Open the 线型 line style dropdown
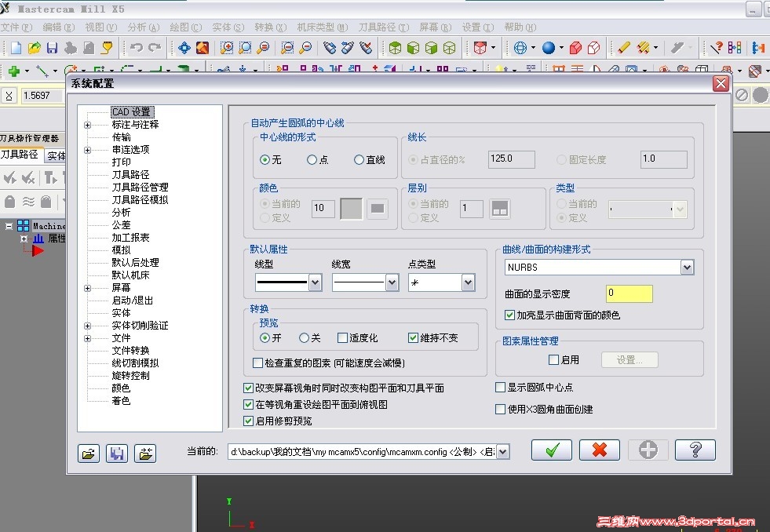Image resolution: width=770 pixels, height=532 pixels. tap(316, 282)
